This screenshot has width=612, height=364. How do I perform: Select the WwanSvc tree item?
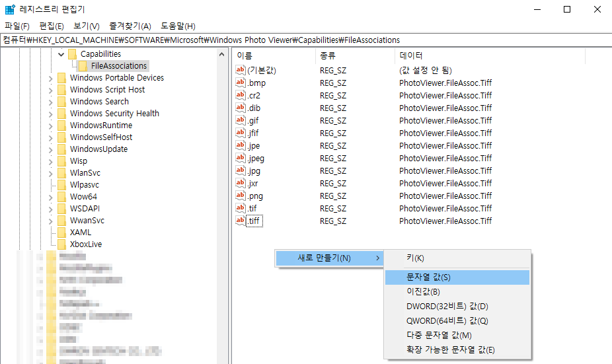click(x=87, y=221)
